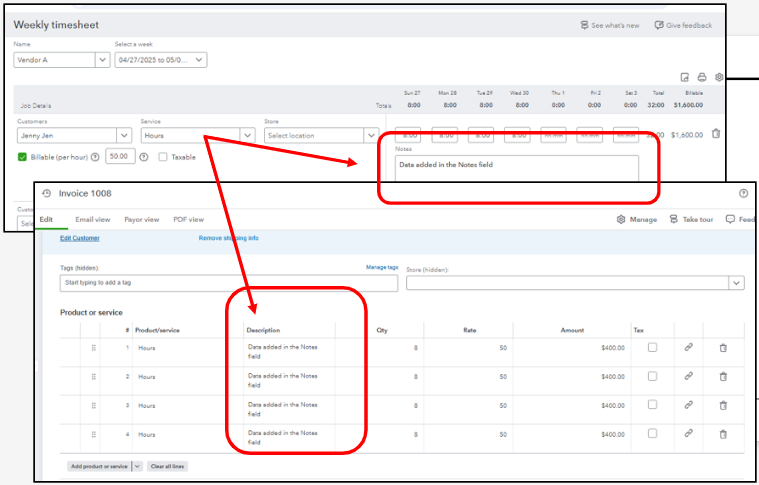Toggle Tax checkbox on invoice line 1

[653, 347]
